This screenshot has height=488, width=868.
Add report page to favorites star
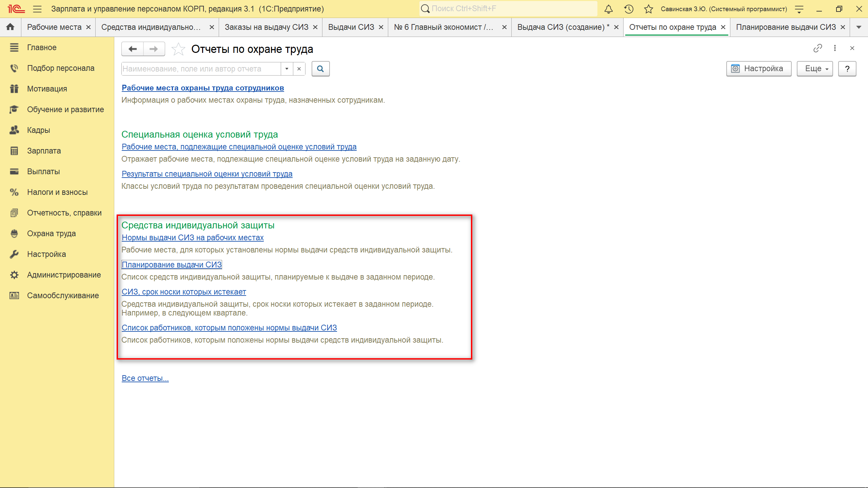(178, 49)
